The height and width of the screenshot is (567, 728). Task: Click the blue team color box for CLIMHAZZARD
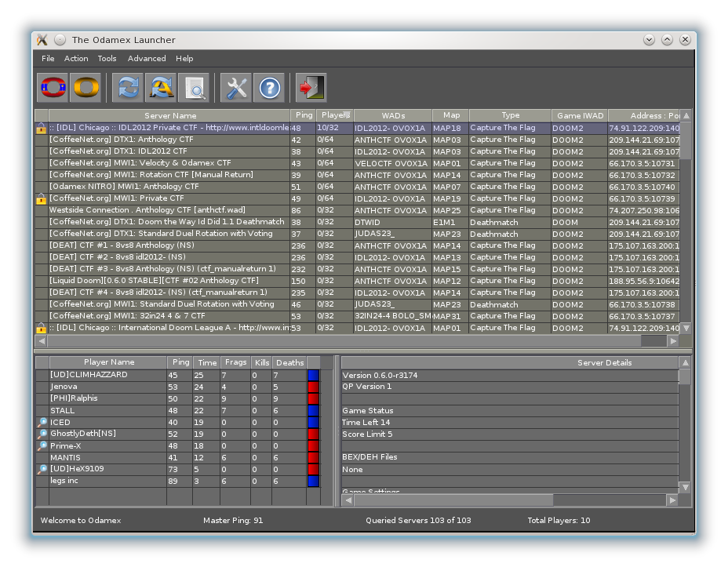coord(313,375)
